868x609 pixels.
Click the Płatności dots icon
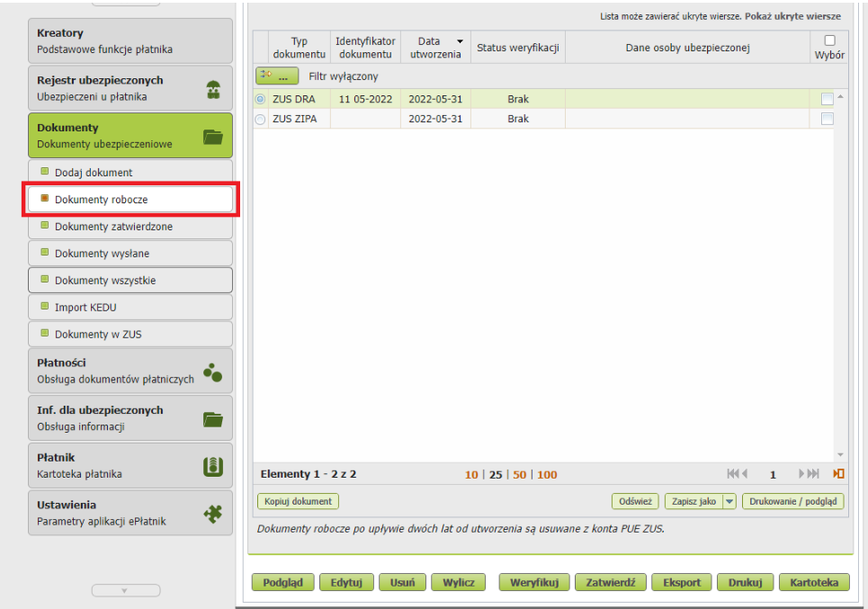click(x=213, y=372)
